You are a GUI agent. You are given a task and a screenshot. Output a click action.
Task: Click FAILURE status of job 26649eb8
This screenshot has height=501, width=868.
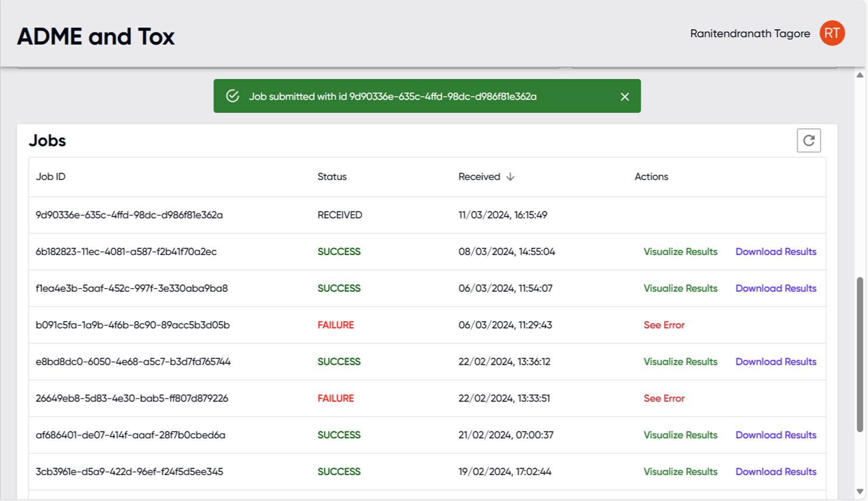(x=335, y=398)
